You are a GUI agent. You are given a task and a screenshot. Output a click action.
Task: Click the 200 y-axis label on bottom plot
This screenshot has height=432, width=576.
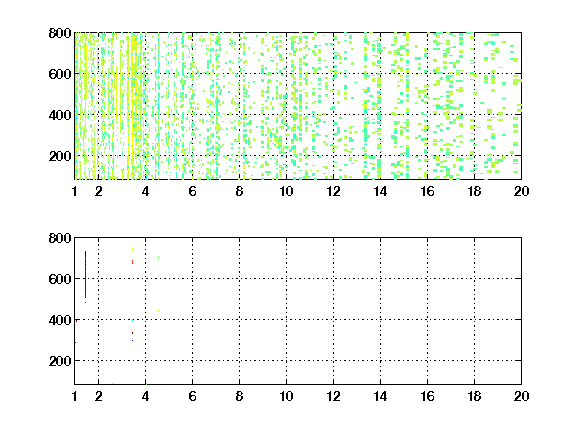(60, 361)
